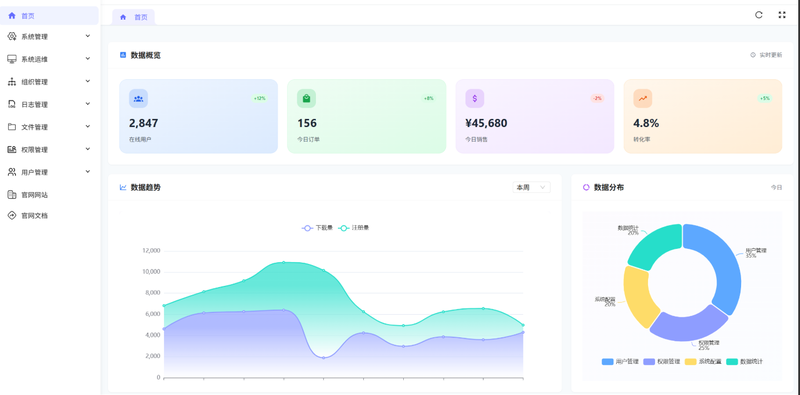Viewport: 800px width, 395px height.
Task: Click the 今日订单 shopping bag icon
Action: point(306,98)
